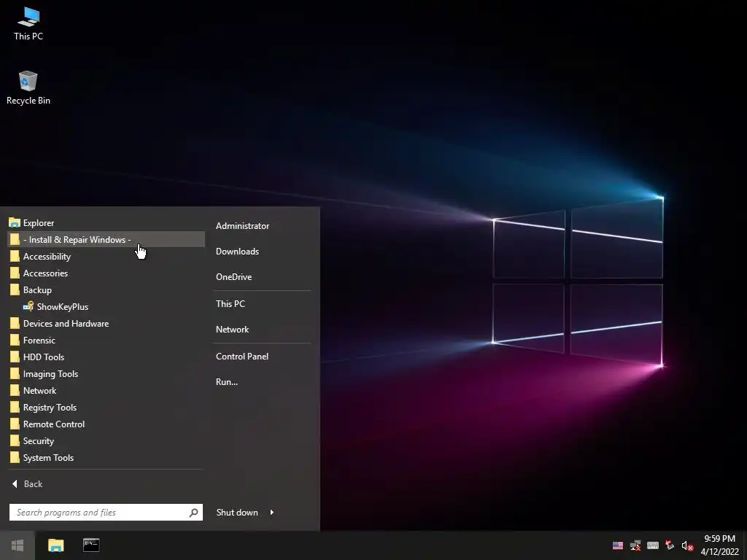
Task: Open Command Prompt from the taskbar
Action: (x=91, y=545)
